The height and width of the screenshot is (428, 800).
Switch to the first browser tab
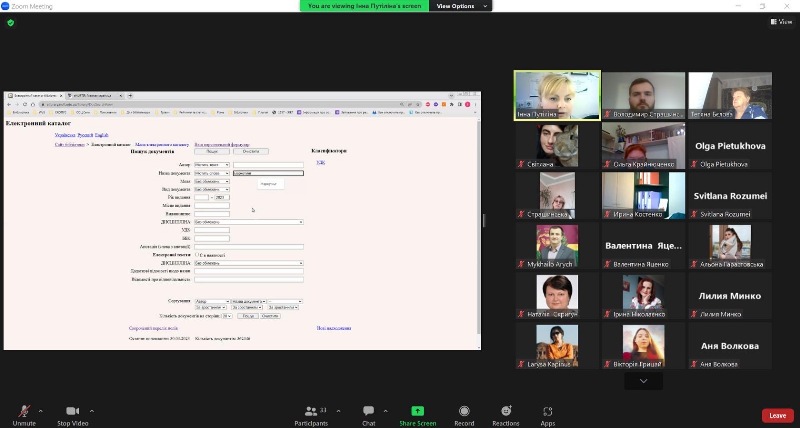pyautogui.click(x=34, y=95)
